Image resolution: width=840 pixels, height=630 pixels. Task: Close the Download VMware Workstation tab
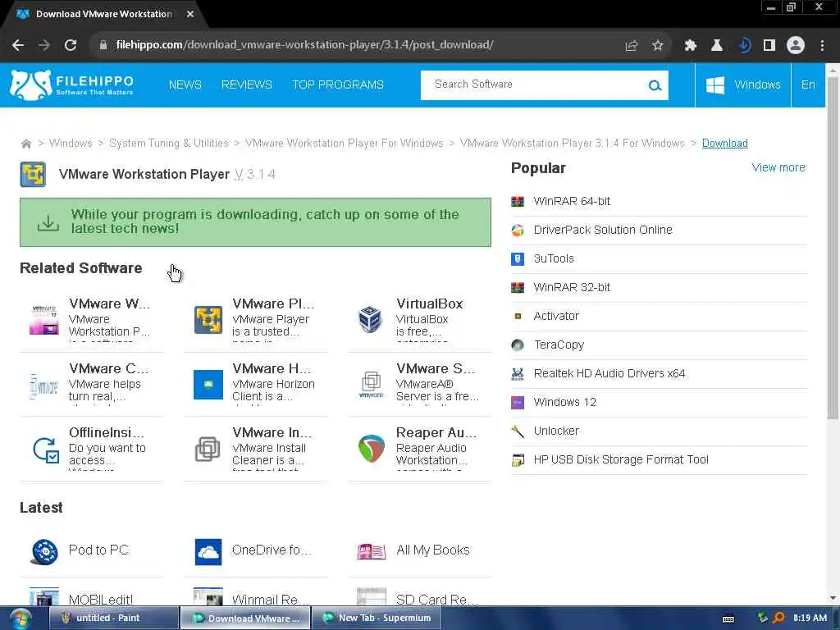tap(190, 15)
